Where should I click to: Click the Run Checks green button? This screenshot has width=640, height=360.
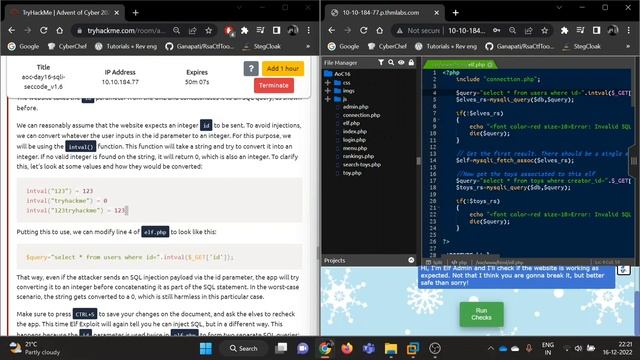tap(481, 314)
